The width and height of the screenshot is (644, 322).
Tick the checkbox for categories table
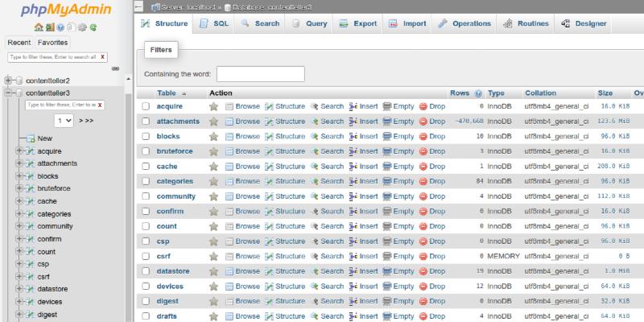point(146,182)
